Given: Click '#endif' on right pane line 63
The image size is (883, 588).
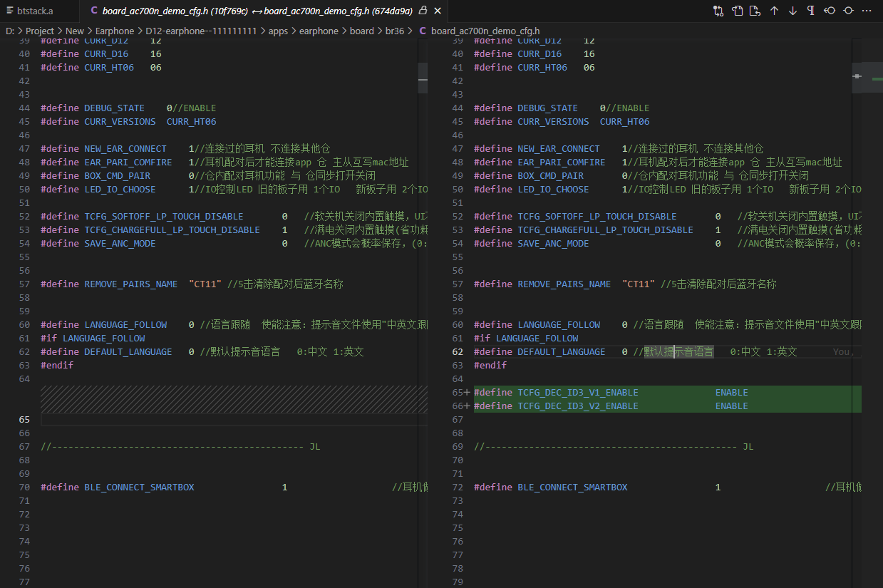Looking at the screenshot, I should [x=490, y=366].
